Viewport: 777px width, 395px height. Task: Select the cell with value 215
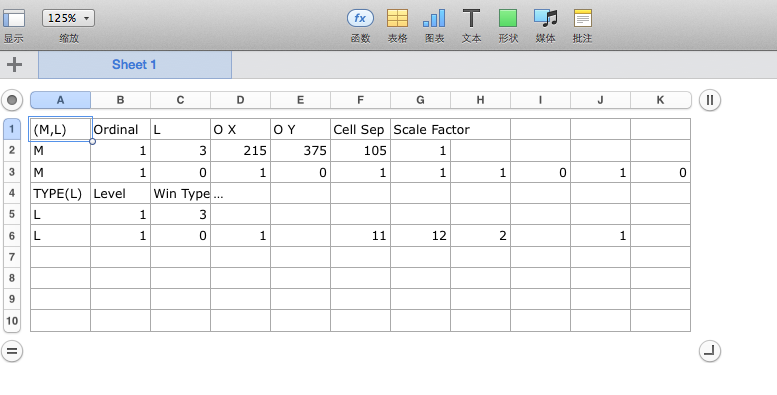(x=240, y=150)
